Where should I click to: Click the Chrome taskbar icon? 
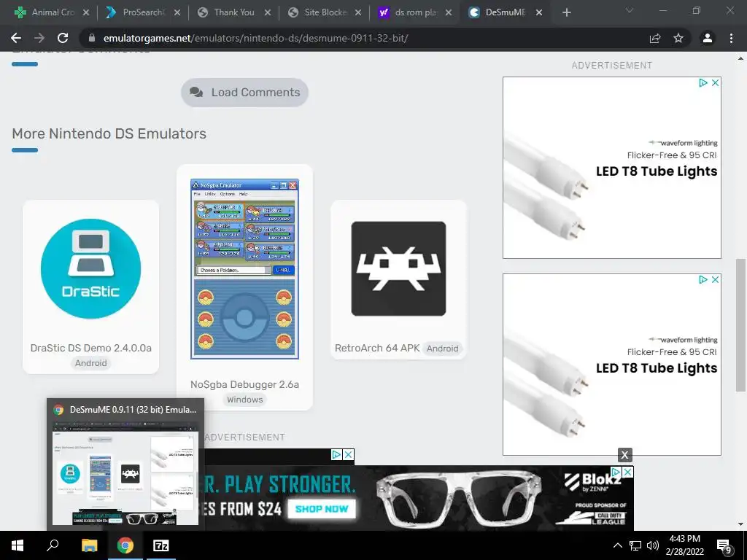click(125, 545)
